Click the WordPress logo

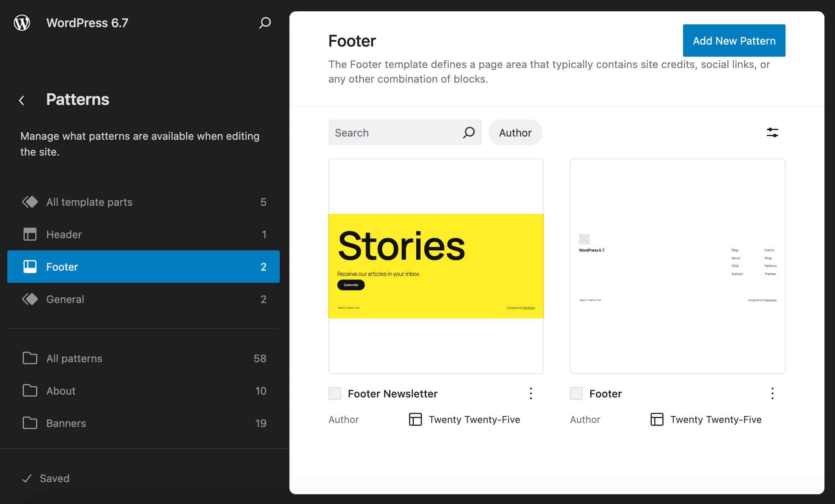(x=22, y=23)
